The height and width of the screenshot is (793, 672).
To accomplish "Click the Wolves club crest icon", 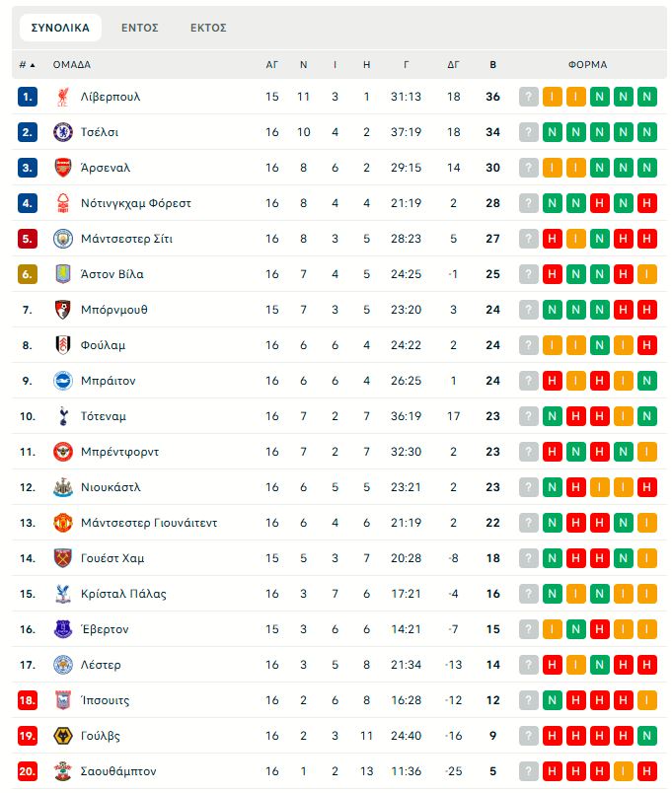I will (x=63, y=736).
